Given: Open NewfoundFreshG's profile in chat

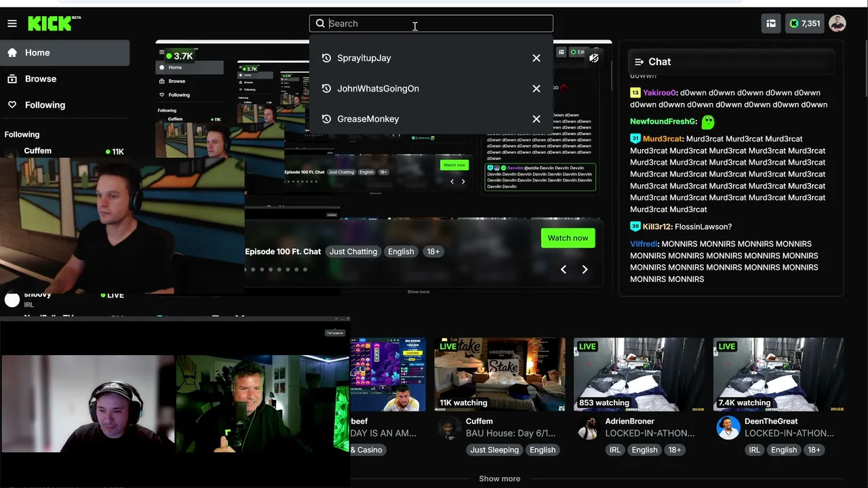Looking at the screenshot, I should pos(663,121).
